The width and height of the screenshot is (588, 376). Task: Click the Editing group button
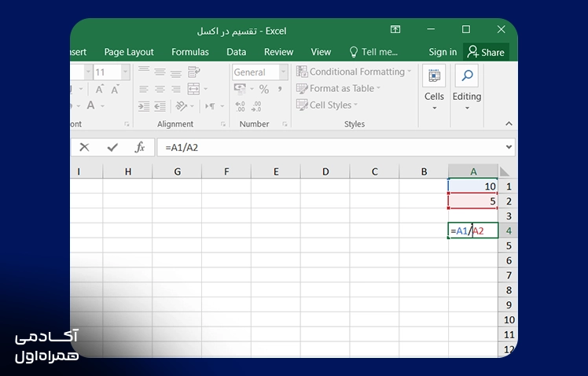click(467, 87)
